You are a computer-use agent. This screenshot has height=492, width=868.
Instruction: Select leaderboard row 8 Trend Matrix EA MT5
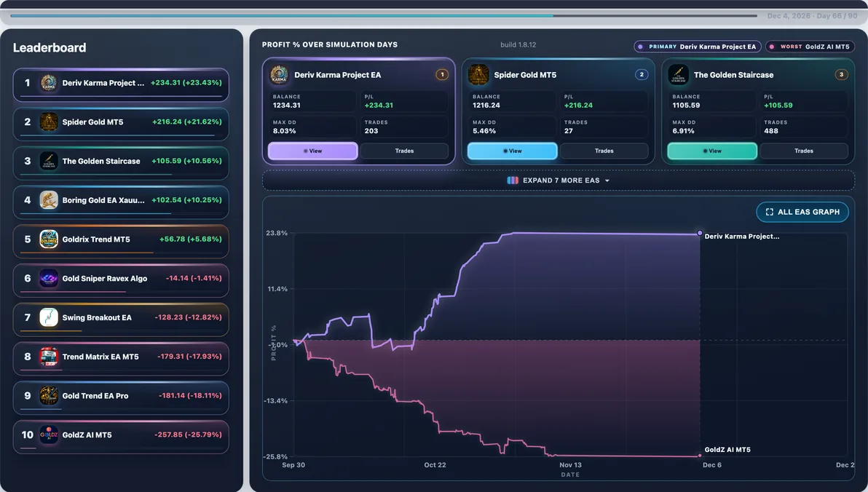tap(121, 359)
